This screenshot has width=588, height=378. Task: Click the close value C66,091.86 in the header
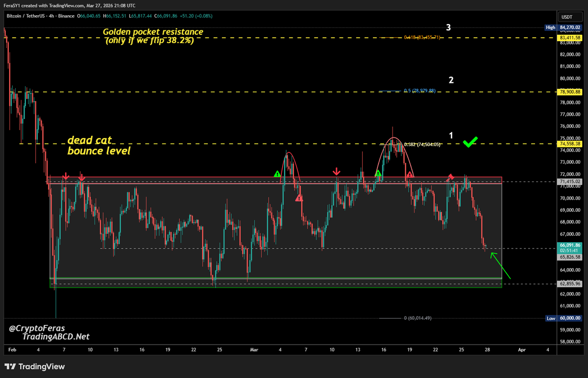[166, 16]
